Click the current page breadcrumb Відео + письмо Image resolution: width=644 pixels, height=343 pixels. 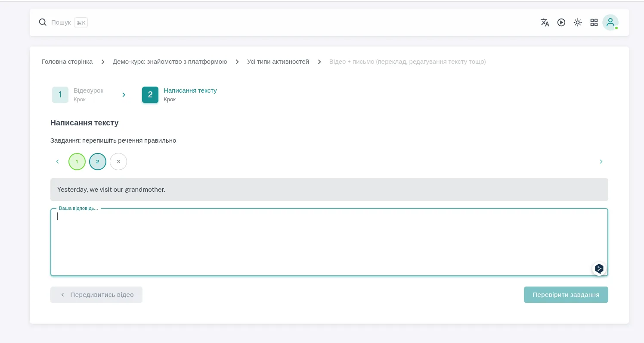(408, 62)
